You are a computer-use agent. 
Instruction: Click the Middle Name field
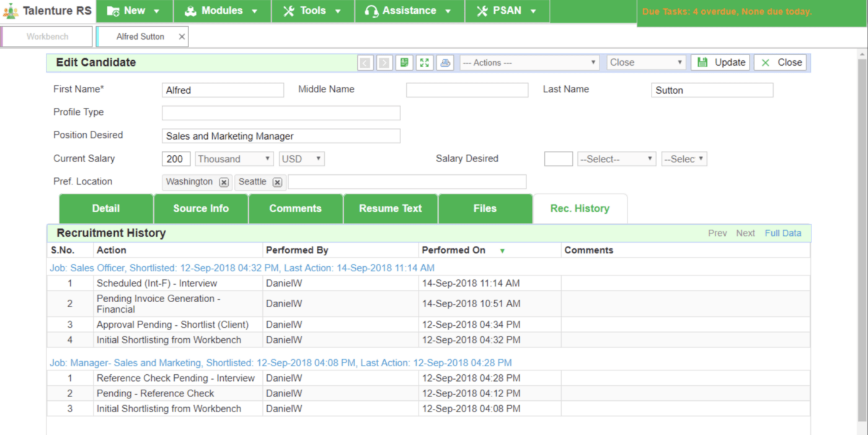point(467,90)
